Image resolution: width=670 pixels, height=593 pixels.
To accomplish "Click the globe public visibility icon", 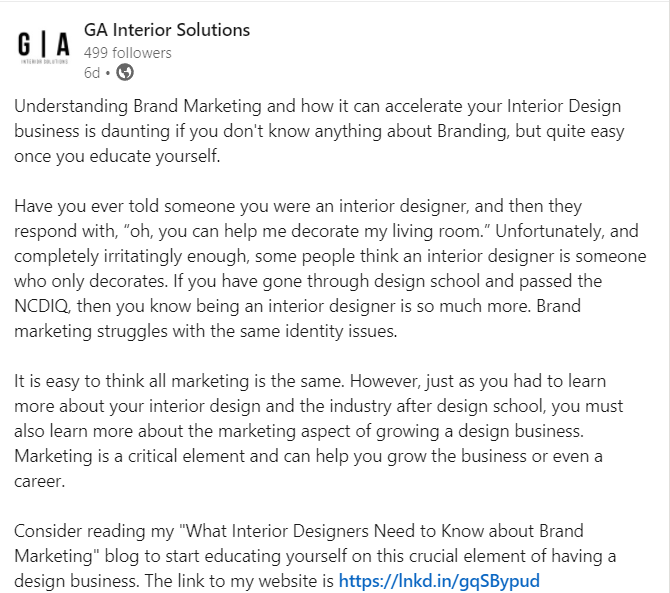I will (x=125, y=72).
